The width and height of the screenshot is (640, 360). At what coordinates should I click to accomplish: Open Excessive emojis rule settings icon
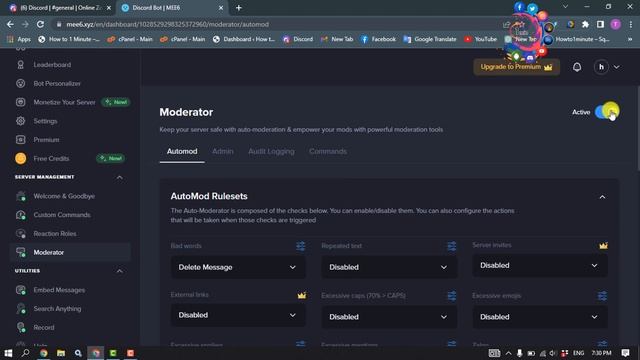tap(602, 296)
